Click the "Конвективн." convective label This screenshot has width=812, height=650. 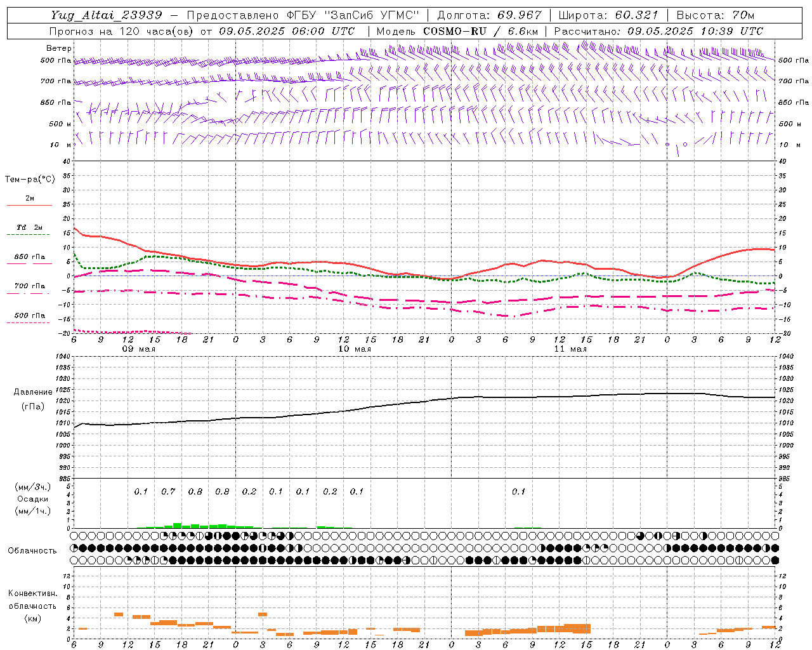coord(32,594)
